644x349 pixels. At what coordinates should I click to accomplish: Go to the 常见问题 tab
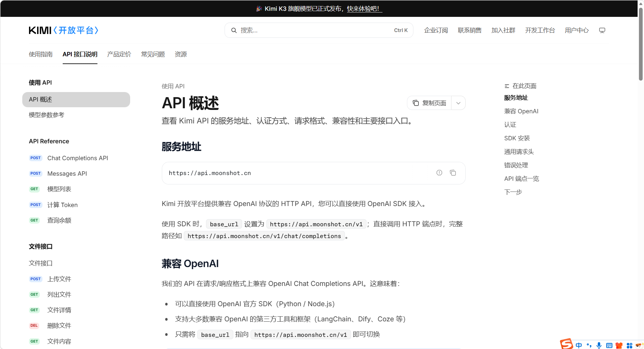[x=153, y=54]
